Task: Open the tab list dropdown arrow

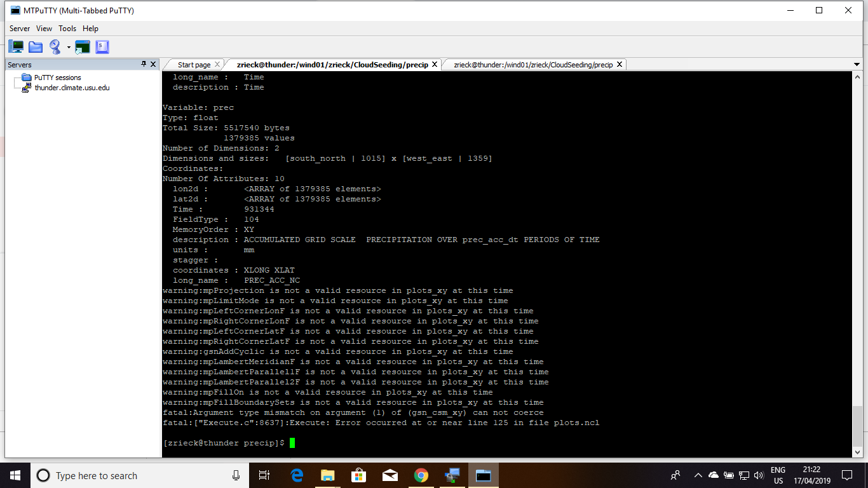Action: tap(857, 65)
